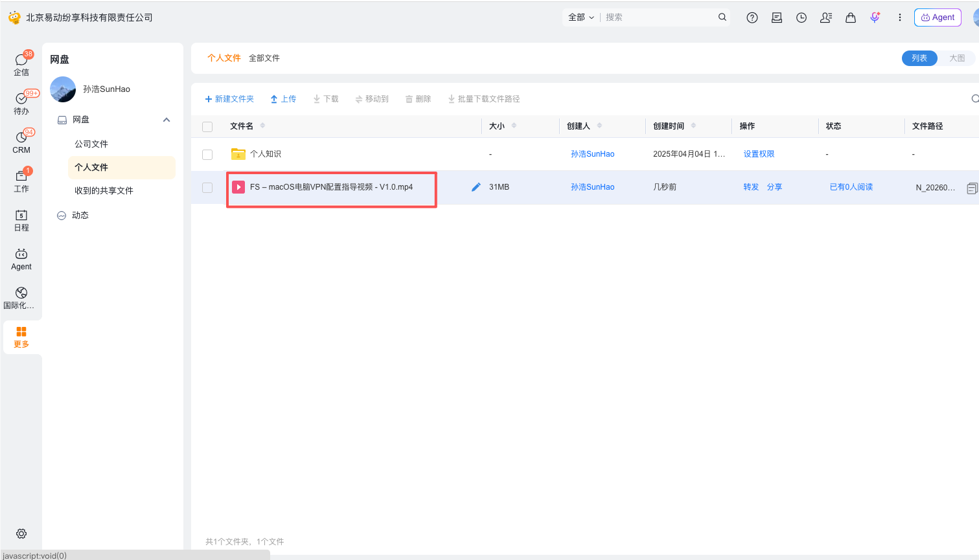Click 全部文件 breadcrumb

click(x=264, y=58)
